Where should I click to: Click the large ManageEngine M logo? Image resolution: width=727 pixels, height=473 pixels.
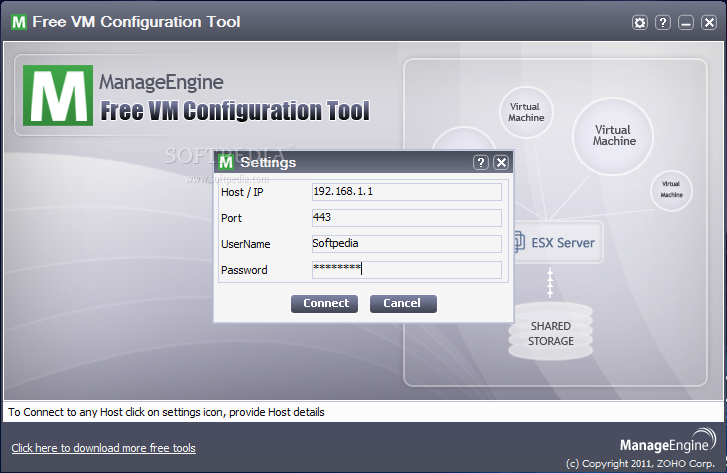click(x=58, y=95)
